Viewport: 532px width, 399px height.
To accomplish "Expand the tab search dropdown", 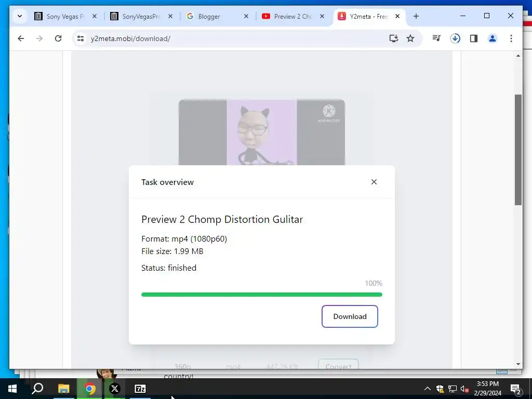I will pyautogui.click(x=20, y=16).
